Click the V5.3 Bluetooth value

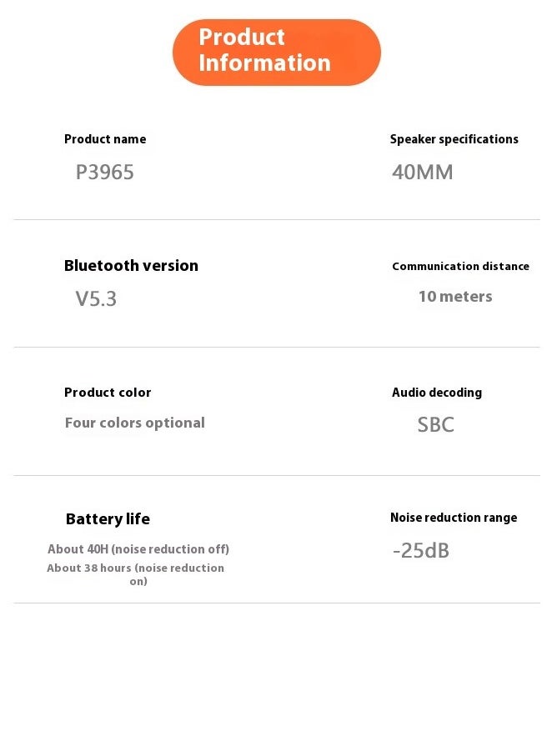(x=96, y=299)
